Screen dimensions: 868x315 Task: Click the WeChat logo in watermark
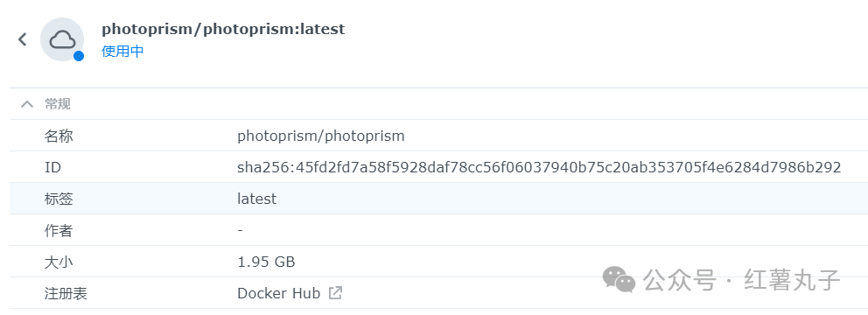(619, 279)
